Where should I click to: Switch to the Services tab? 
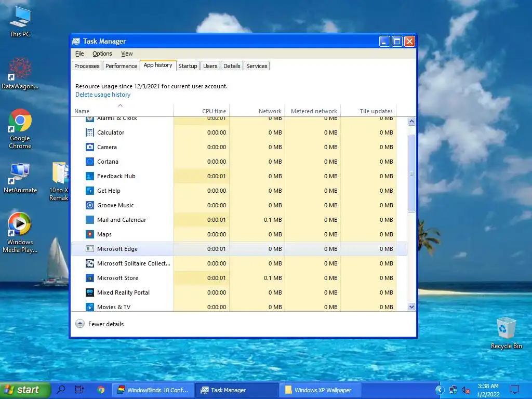tap(257, 66)
